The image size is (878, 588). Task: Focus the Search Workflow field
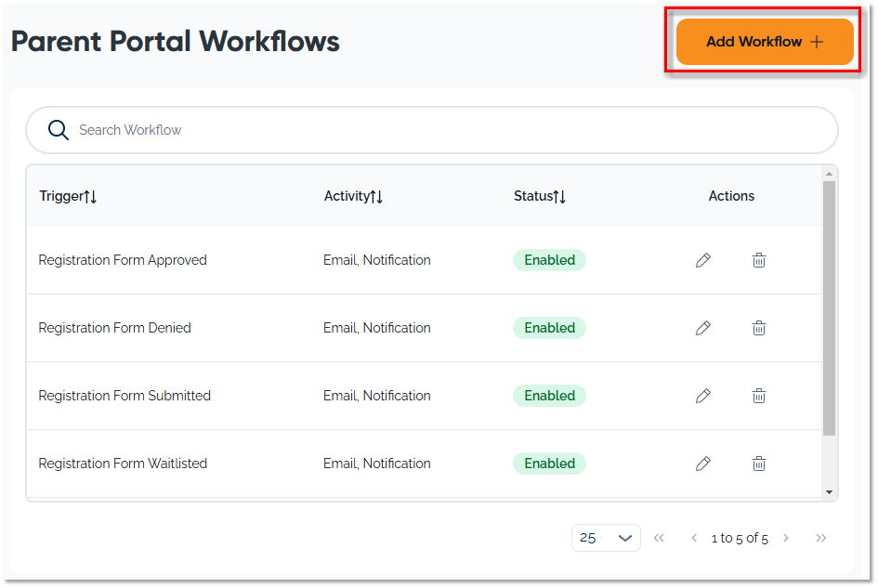pos(432,130)
